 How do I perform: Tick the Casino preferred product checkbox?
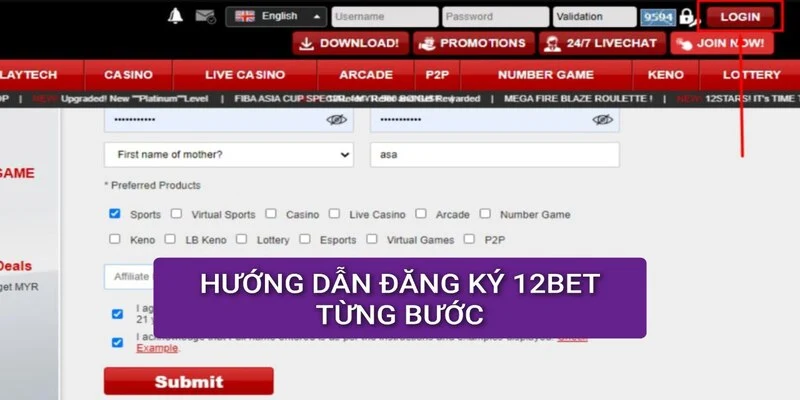pos(271,213)
